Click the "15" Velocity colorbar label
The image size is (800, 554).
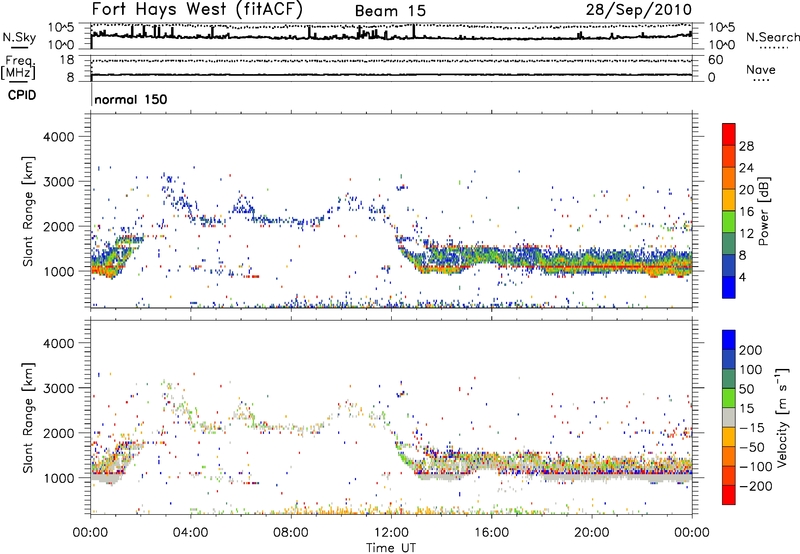click(746, 408)
